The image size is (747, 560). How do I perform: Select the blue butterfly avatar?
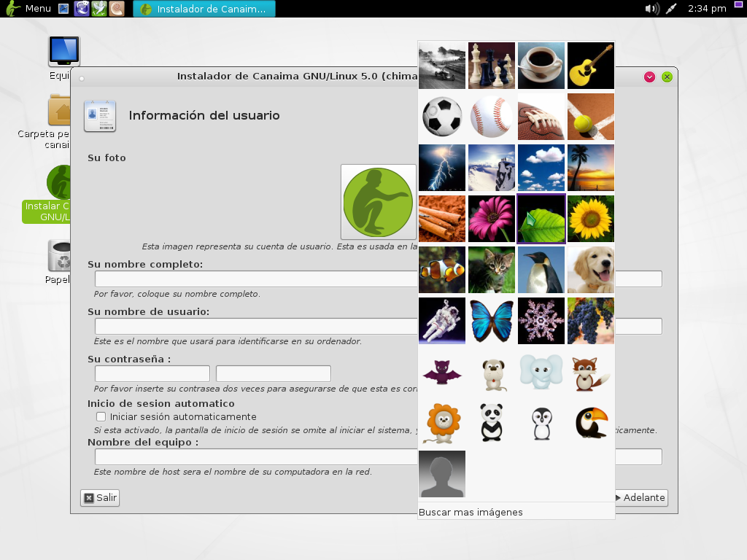point(492,321)
